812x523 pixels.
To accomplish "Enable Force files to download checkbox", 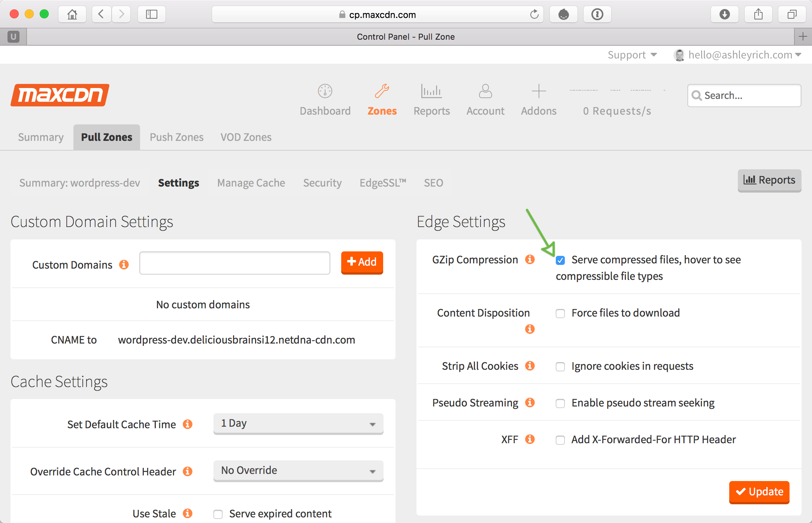I will pyautogui.click(x=560, y=313).
